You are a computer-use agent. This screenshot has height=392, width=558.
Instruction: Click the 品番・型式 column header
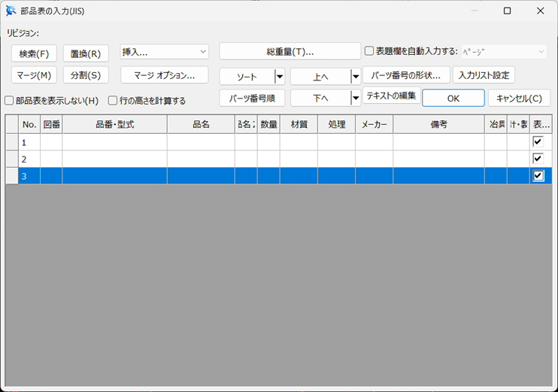coord(115,124)
